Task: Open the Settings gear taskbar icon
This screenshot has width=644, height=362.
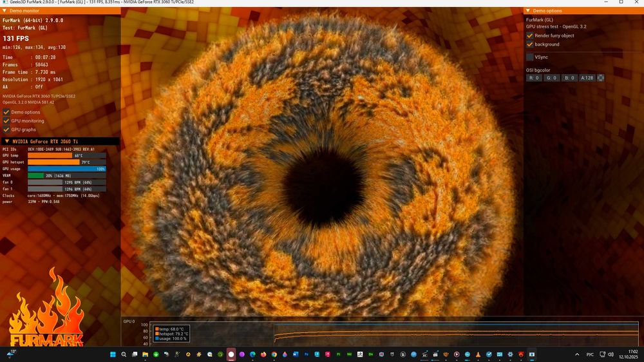Action: pyautogui.click(x=510, y=354)
